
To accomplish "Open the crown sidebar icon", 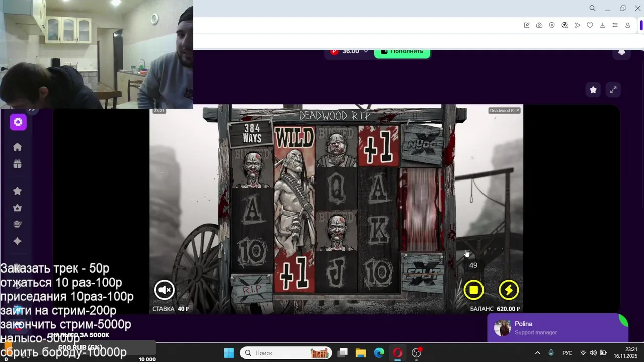I will click(17, 208).
